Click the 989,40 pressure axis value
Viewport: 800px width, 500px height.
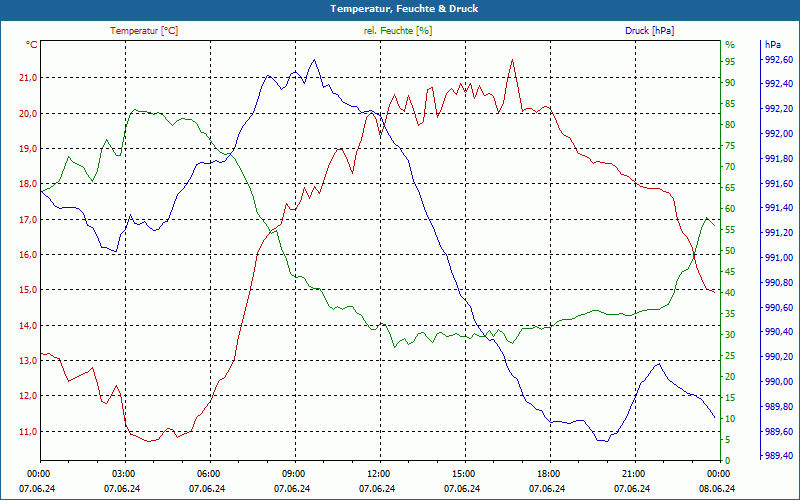coord(779,456)
